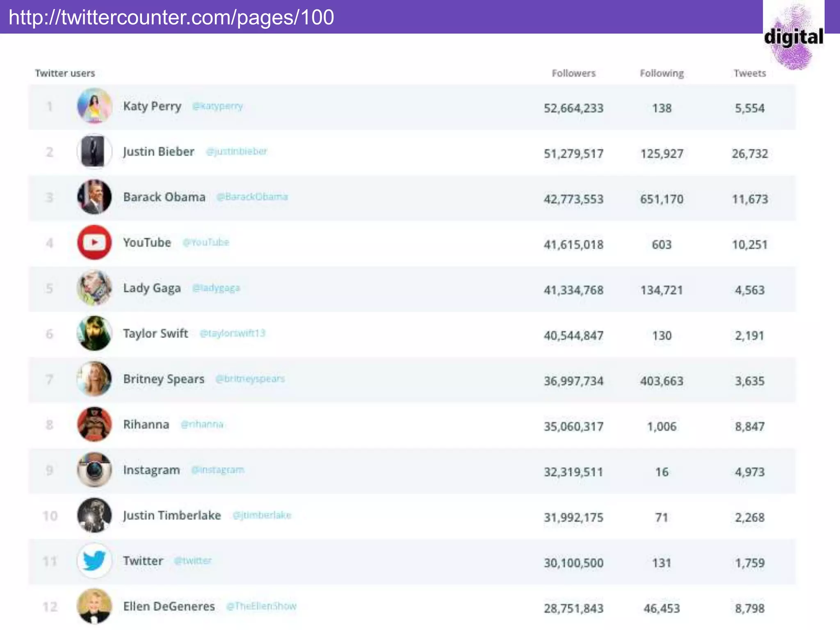840x630 pixels.
Task: Click the YouTube play-button logo avatar
Action: 94,242
